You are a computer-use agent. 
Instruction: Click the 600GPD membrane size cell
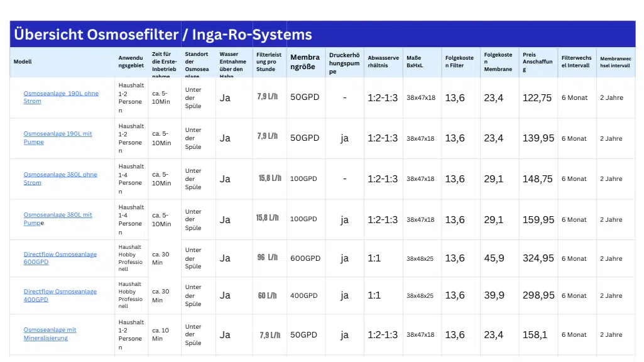[305, 258]
